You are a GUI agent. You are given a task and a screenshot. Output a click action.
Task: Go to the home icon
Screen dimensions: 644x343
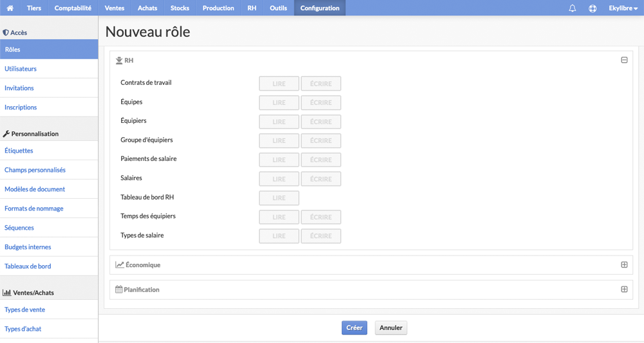(10, 8)
